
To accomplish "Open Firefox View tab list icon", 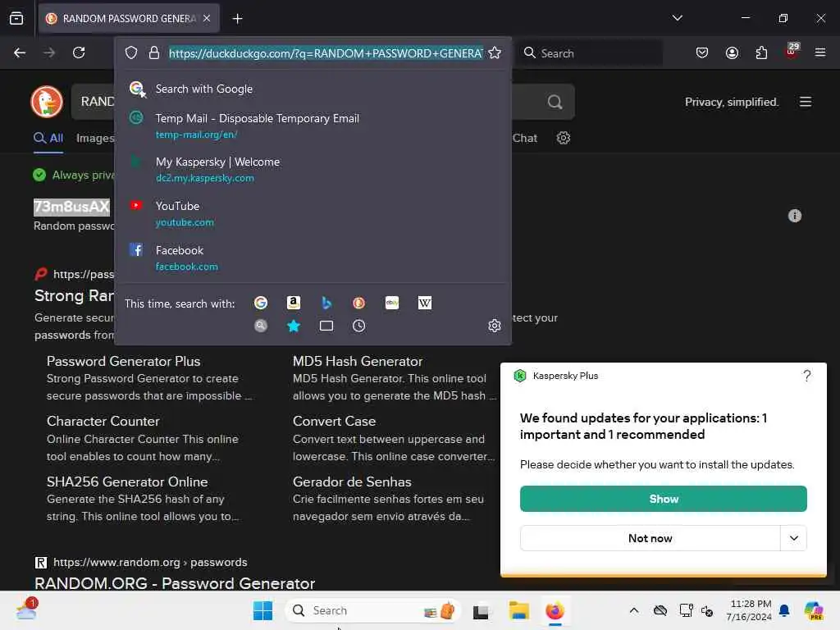I will [16, 18].
